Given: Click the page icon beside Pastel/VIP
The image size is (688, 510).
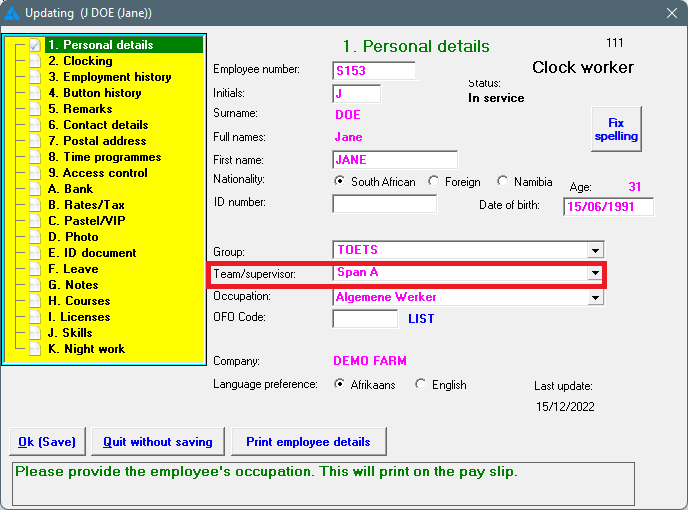Looking at the screenshot, I should (35, 221).
